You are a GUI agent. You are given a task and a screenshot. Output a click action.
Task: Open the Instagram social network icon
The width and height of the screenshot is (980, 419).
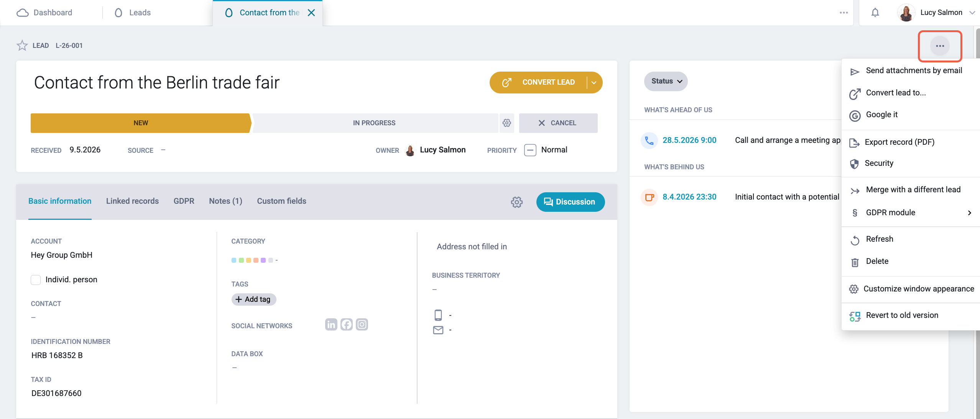[x=362, y=324]
